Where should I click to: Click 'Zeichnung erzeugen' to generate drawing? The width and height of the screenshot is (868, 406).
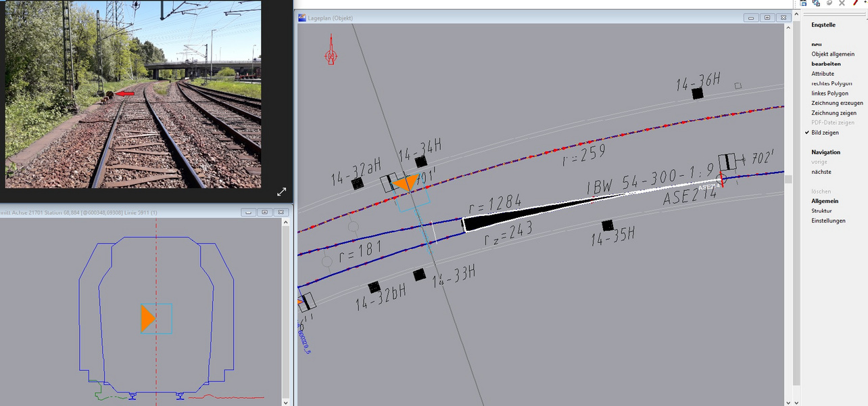(x=837, y=103)
